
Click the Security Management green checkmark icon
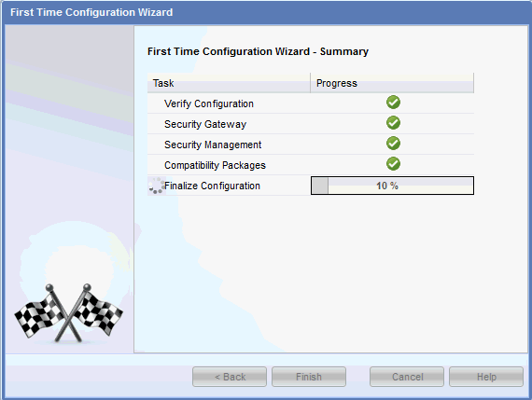[393, 144]
